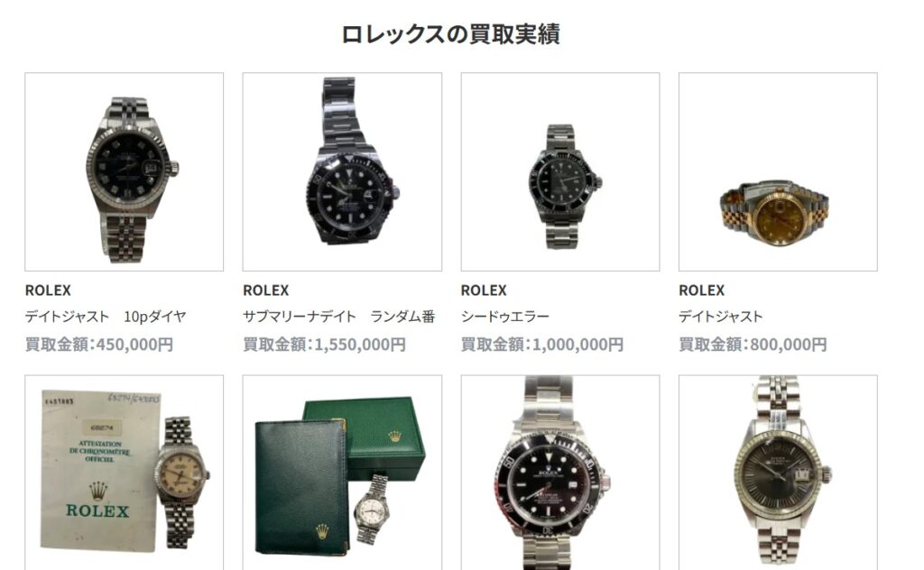Open the Datejust 10p diamond watch photo

click(x=124, y=172)
